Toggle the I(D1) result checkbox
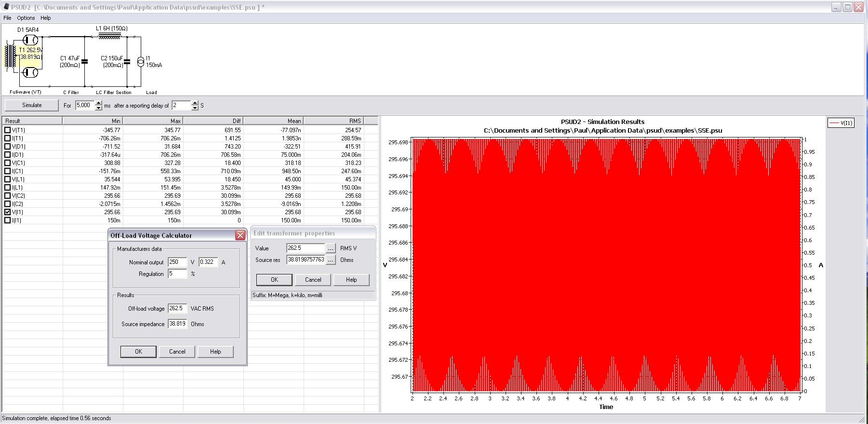 (7, 155)
